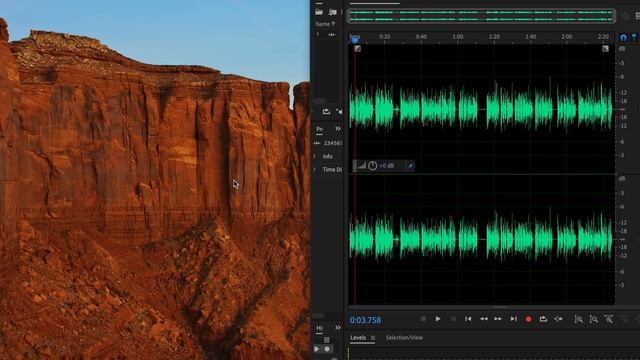Click the playhead marker on the timeline

click(x=355, y=39)
